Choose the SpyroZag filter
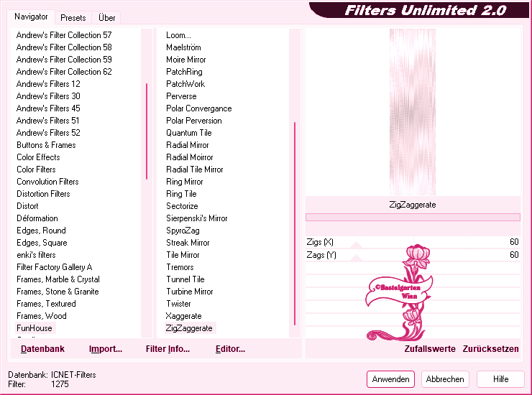 coord(183,231)
